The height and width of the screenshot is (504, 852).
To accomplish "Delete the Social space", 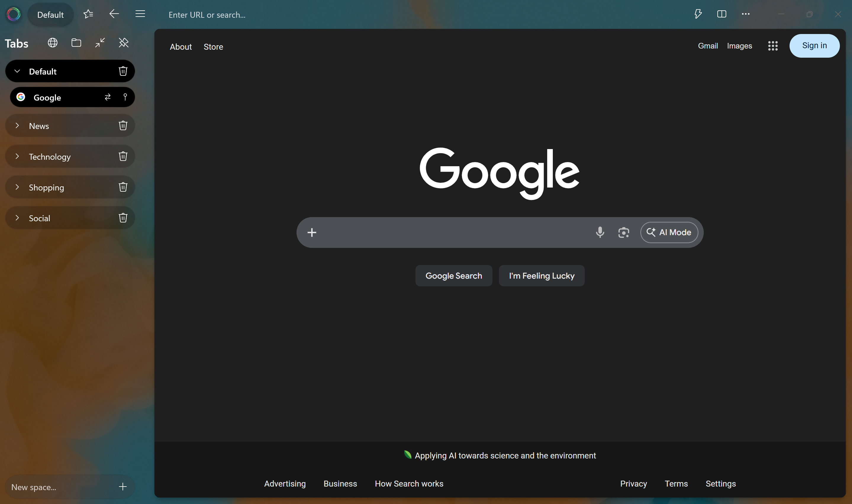I will [123, 218].
